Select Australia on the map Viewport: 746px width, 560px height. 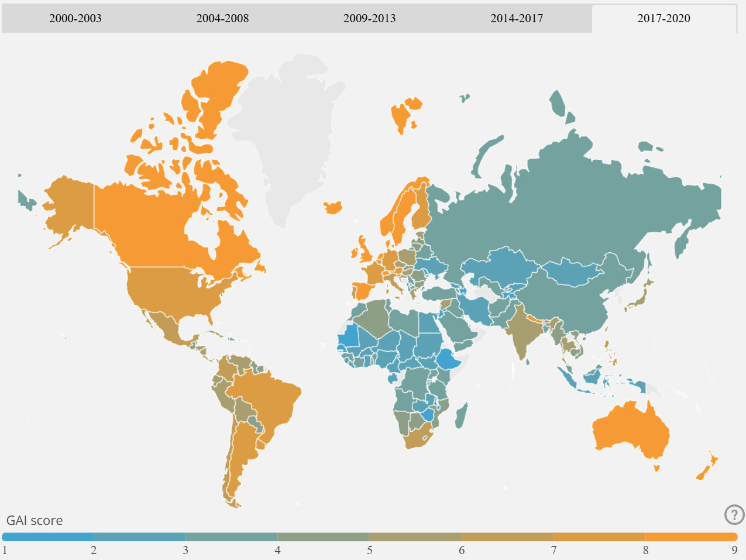(632, 433)
